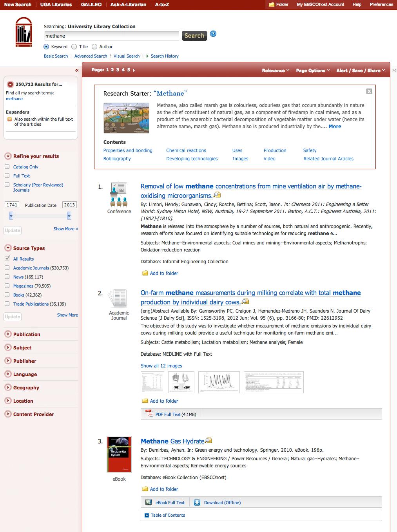Check the Books source type box
Image resolution: width=397 pixels, height=532 pixels.
point(7,295)
